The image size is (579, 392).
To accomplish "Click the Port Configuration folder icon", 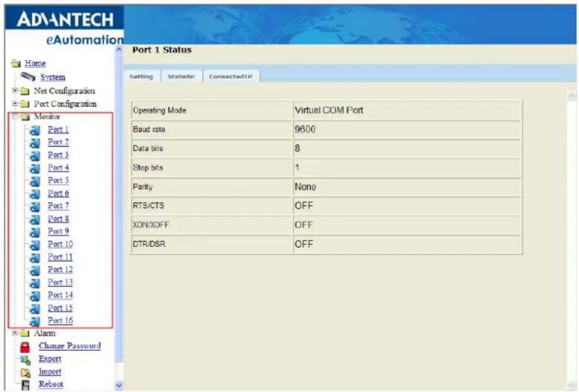I will point(25,104).
